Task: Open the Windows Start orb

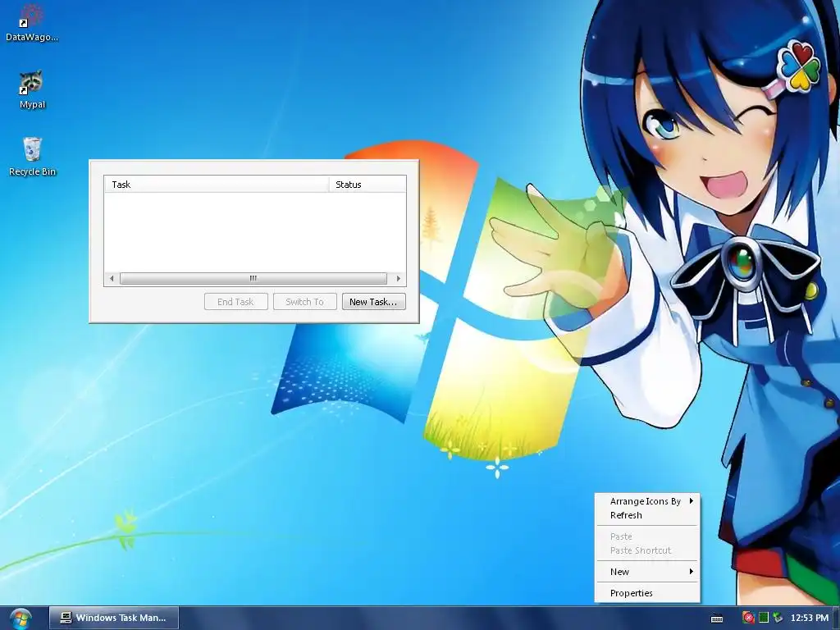Action: [x=21, y=619]
